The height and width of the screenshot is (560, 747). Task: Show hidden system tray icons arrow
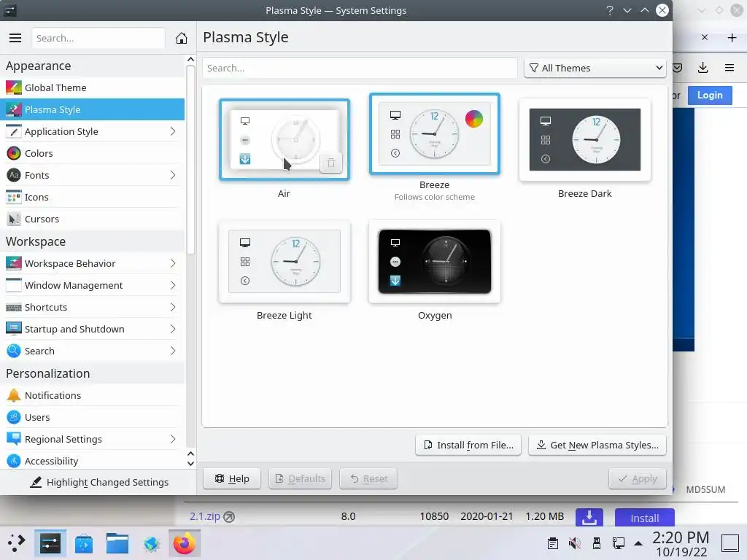point(638,543)
